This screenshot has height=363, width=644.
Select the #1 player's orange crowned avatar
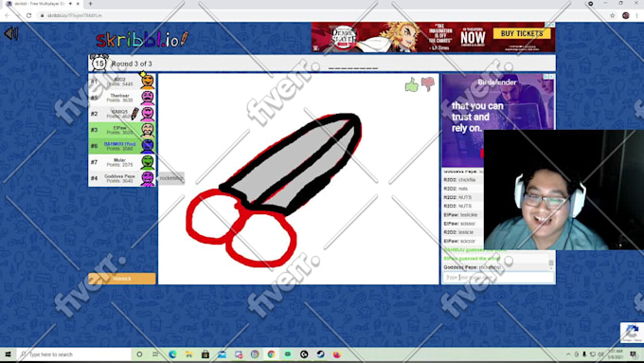(x=148, y=81)
